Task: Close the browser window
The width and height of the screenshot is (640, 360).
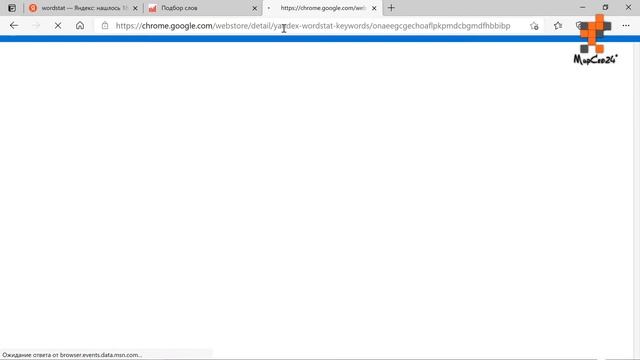Action: click(x=628, y=7)
